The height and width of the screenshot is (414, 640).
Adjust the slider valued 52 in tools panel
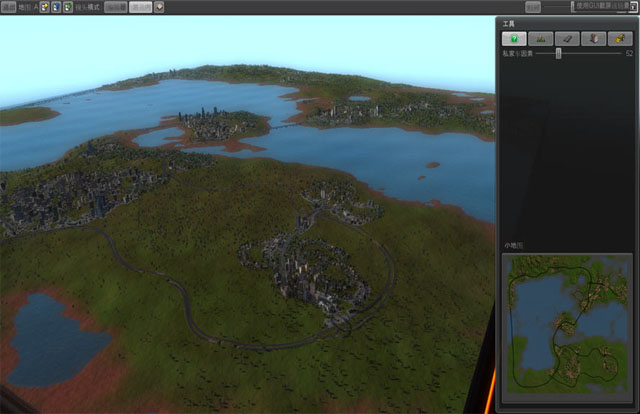[x=558, y=53]
